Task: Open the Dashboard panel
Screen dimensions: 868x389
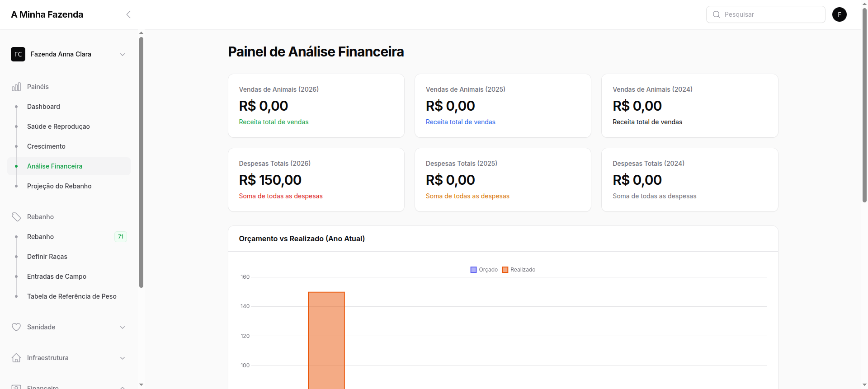Action: click(x=43, y=106)
